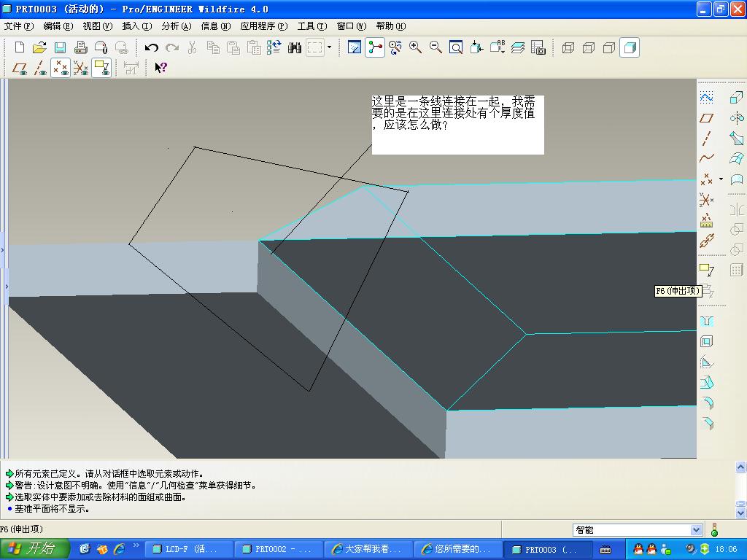
Task: Open the Reorient view dialog
Action: [476, 47]
